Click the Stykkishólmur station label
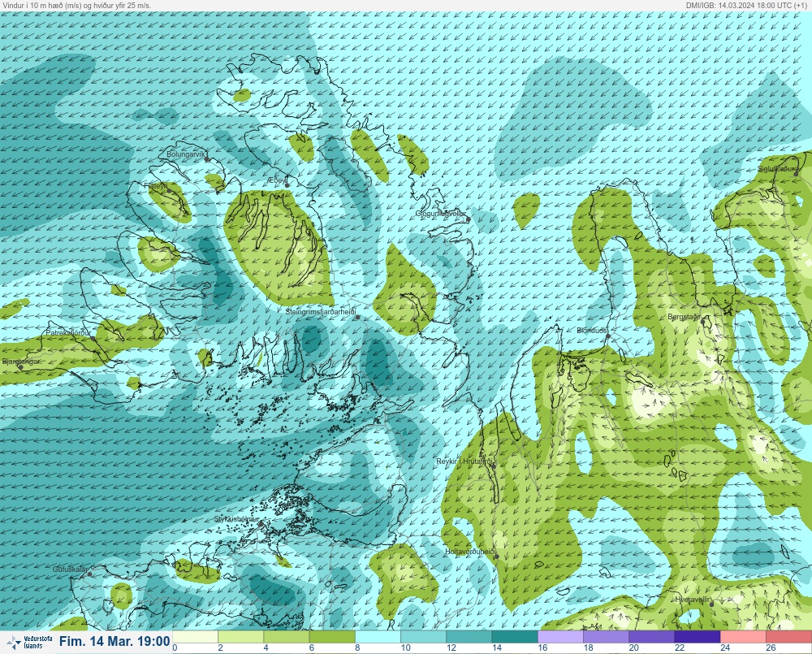The width and height of the screenshot is (812, 654). pyautogui.click(x=236, y=519)
